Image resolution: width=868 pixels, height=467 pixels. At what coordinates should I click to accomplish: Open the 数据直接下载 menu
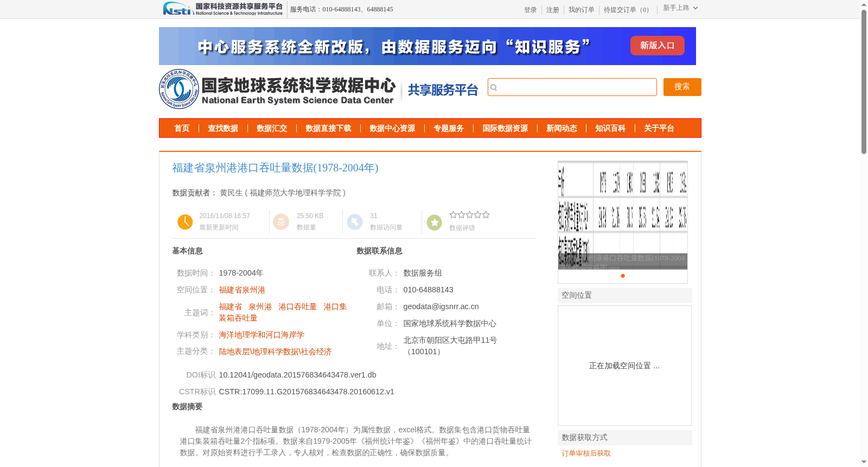[328, 129]
